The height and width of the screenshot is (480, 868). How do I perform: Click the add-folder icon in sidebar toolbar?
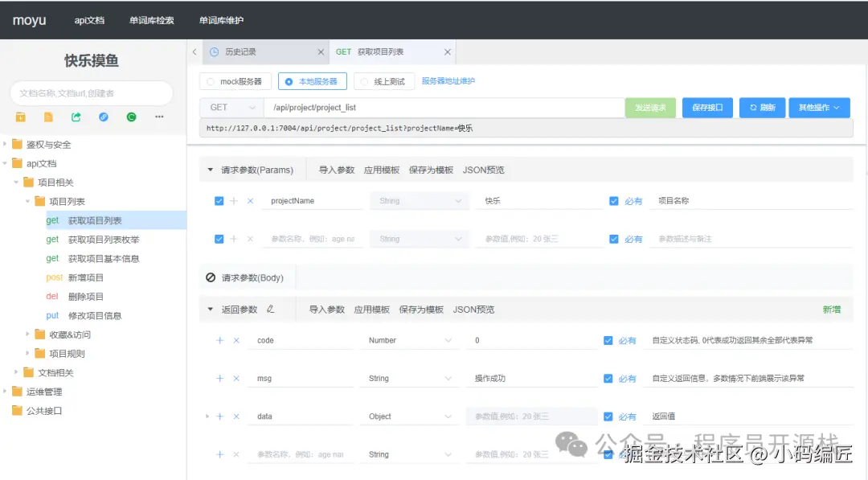tap(20, 117)
